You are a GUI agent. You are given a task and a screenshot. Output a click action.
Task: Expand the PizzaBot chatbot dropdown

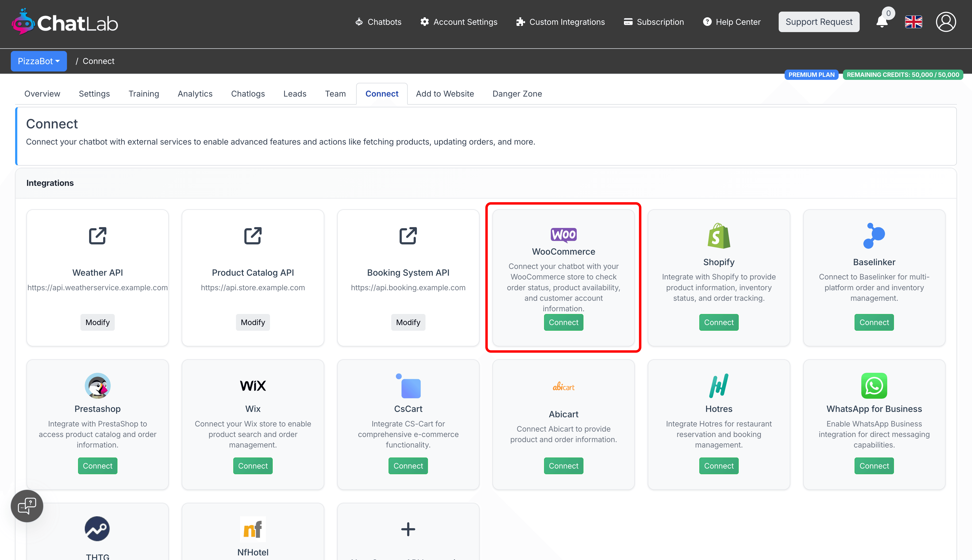(39, 61)
